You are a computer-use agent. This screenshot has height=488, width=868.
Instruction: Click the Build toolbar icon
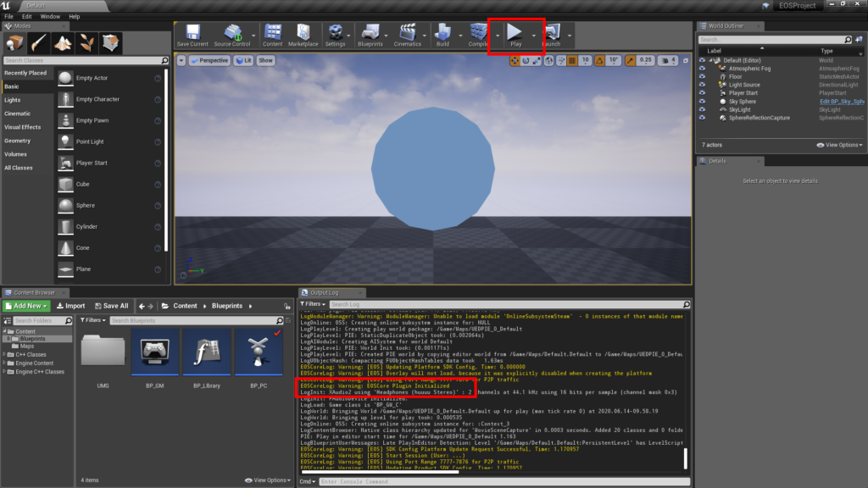click(442, 36)
